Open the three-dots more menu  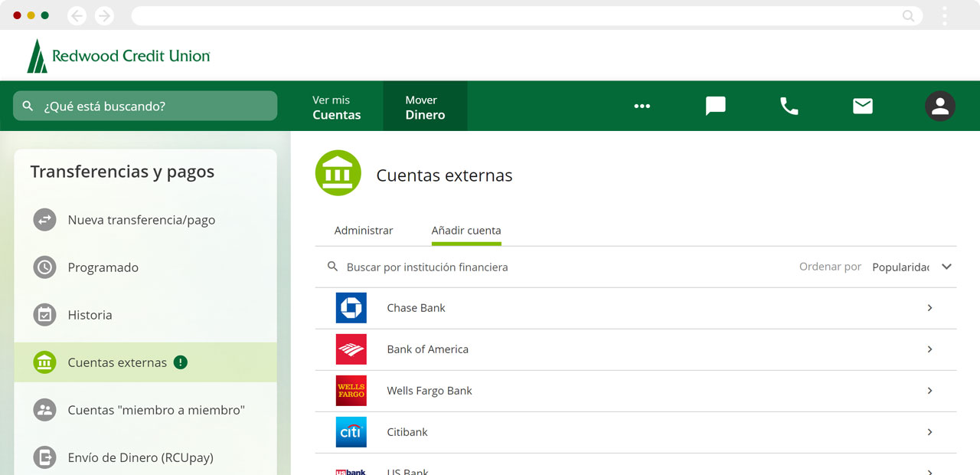click(x=642, y=106)
